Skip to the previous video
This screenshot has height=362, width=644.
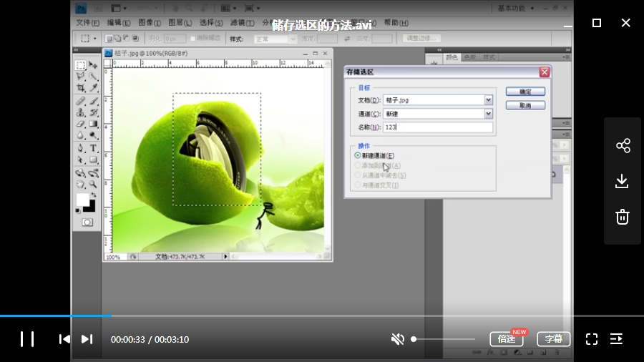coord(64,339)
